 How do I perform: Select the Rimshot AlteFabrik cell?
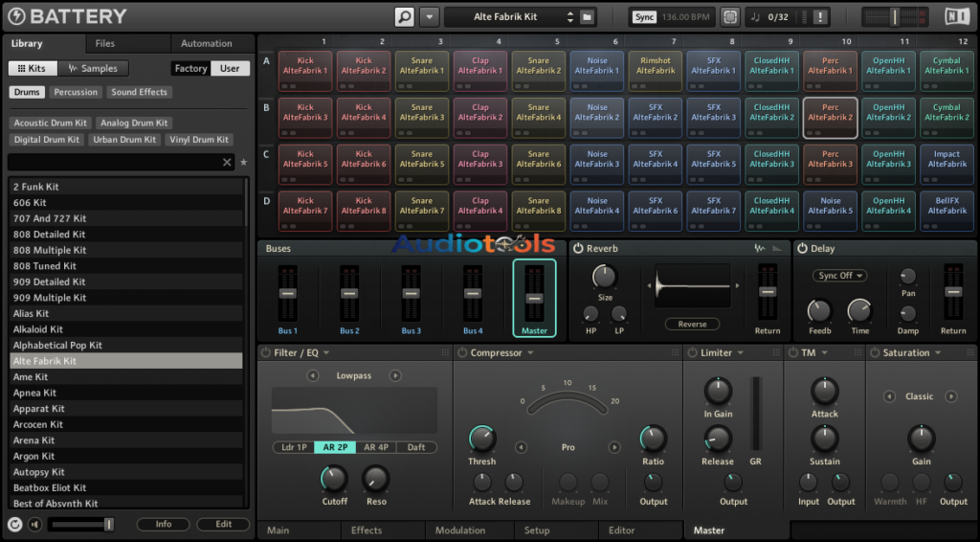[x=655, y=71]
